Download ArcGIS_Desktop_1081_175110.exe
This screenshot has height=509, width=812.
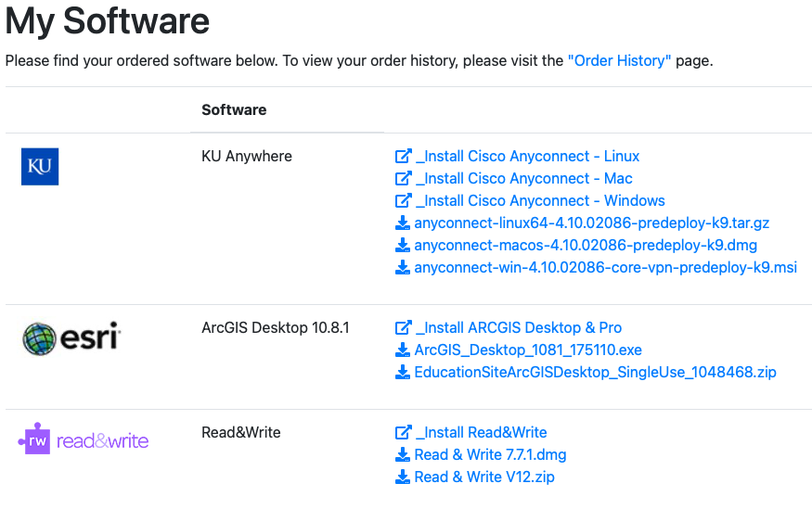click(x=528, y=350)
